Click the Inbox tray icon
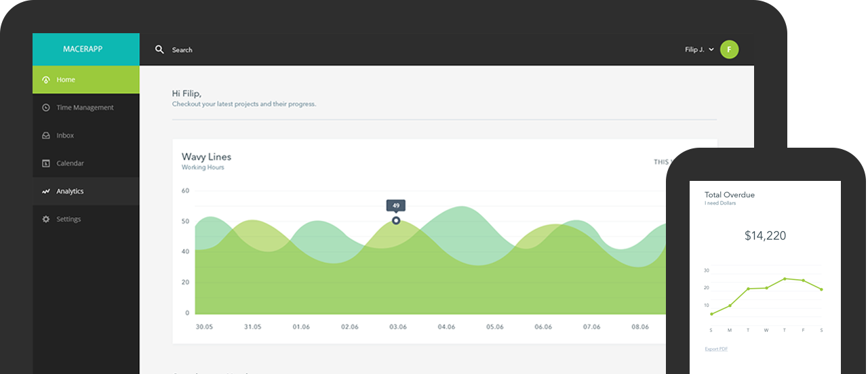 click(x=46, y=136)
